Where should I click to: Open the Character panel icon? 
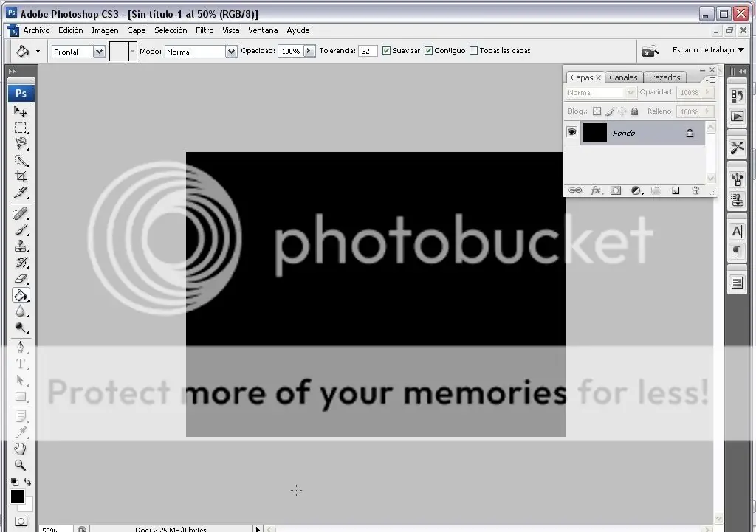pyautogui.click(x=738, y=231)
